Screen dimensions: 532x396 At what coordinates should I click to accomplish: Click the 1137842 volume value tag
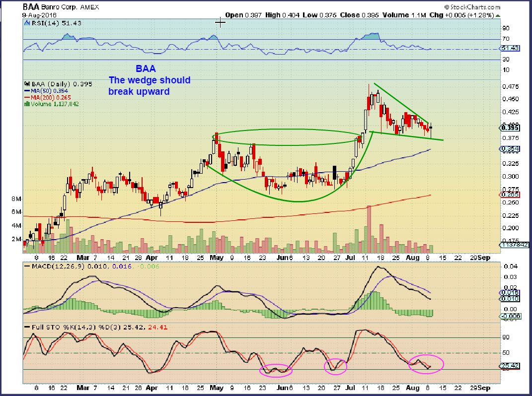(x=514, y=245)
